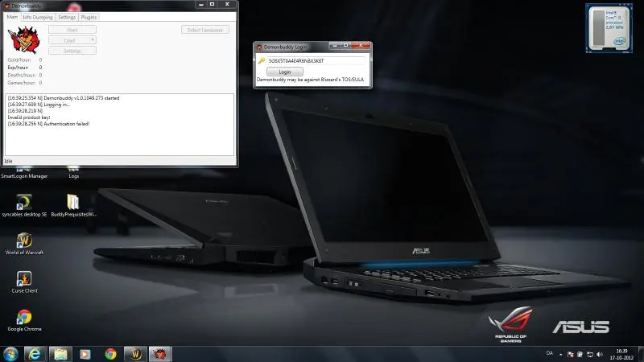Open the BuddyPrequisitesWi.. archive on the desktop
The width and height of the screenshot is (644, 362).
point(73,205)
